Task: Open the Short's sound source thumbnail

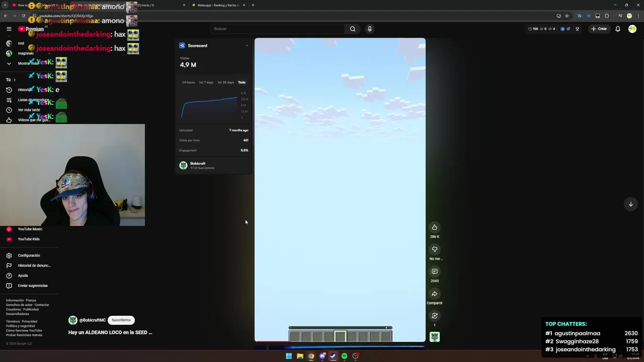Action: 435,337
